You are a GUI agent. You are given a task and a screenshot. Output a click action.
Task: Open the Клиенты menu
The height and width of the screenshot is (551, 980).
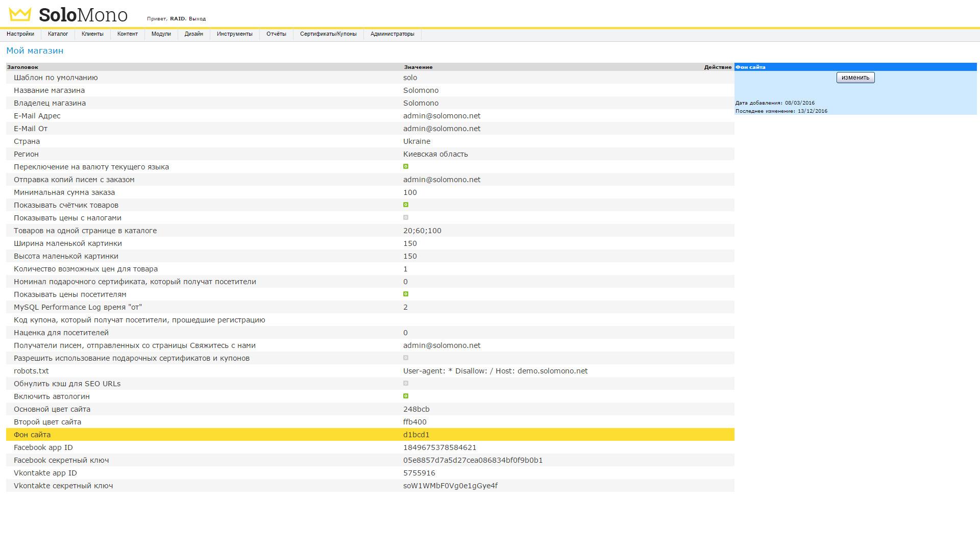(92, 34)
